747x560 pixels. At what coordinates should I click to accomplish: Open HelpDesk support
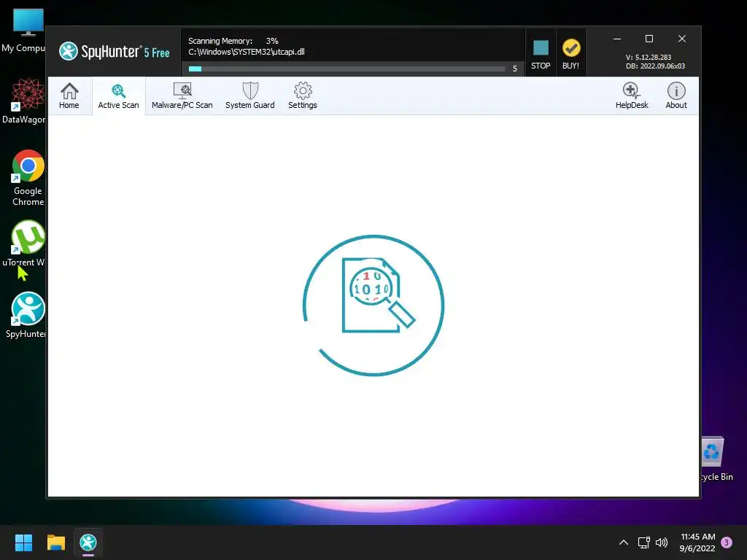[x=632, y=96]
